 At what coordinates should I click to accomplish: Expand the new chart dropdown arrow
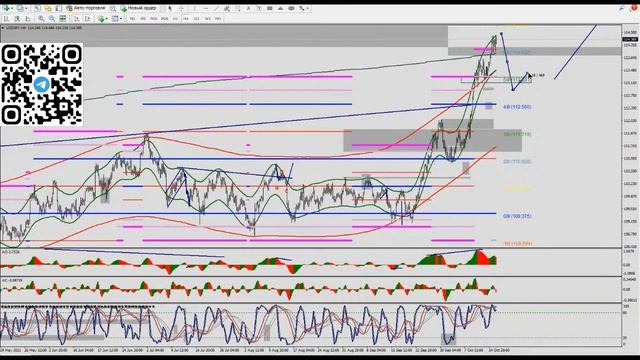(x=12, y=8)
